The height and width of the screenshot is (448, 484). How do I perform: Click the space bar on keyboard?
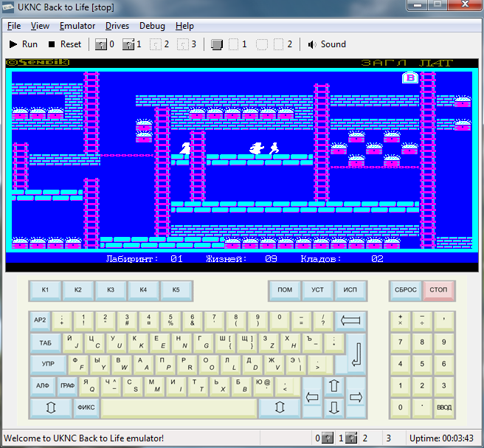[179, 408]
